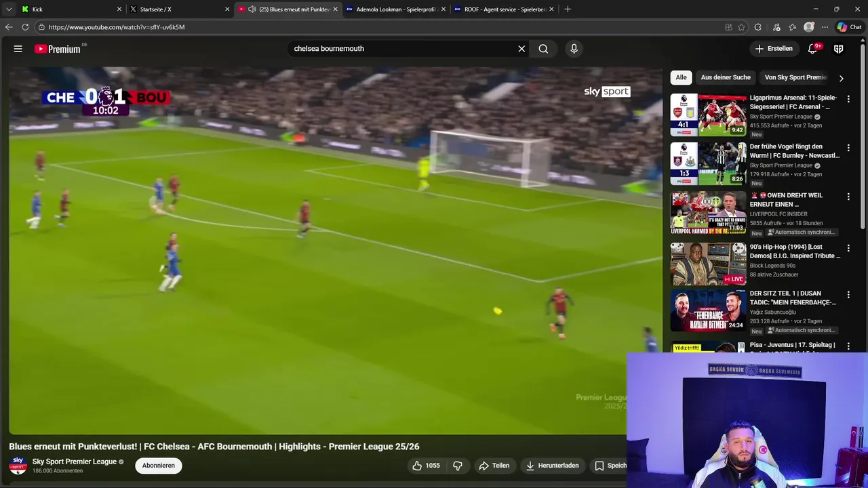Image resolution: width=868 pixels, height=488 pixels.
Task: Mute the tab via speaker icon
Action: 252,9
